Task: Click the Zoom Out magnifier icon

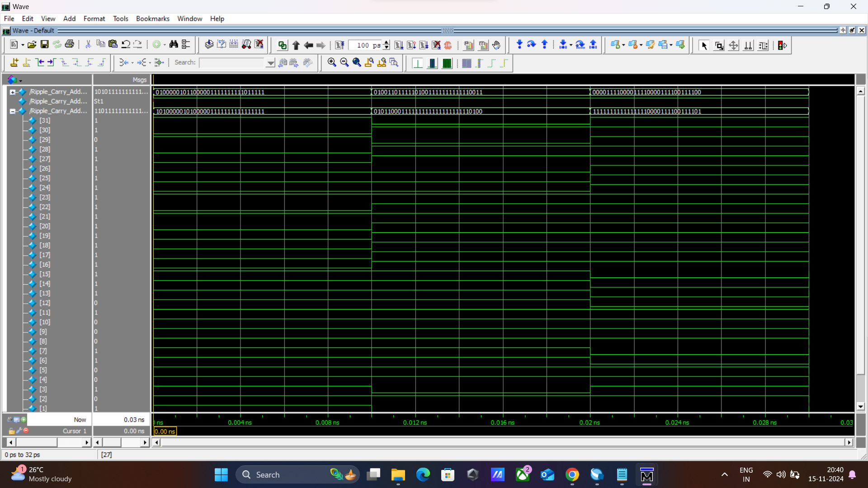Action: (x=344, y=63)
